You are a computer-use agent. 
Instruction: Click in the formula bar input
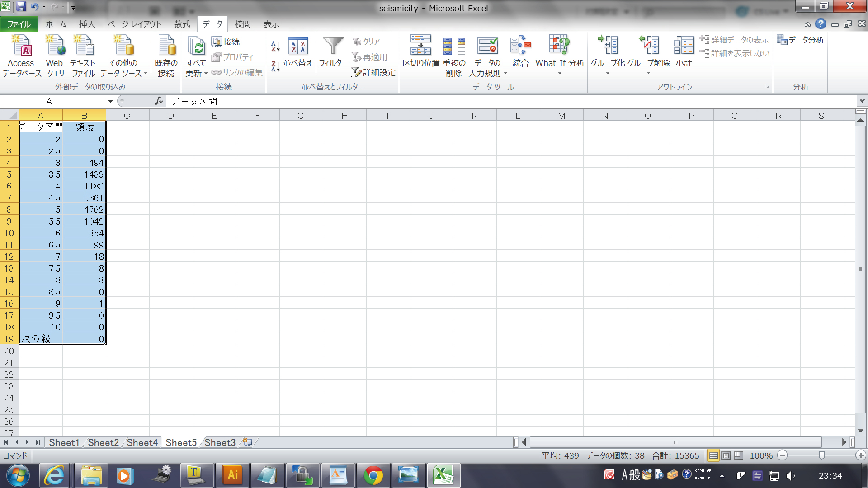click(511, 101)
